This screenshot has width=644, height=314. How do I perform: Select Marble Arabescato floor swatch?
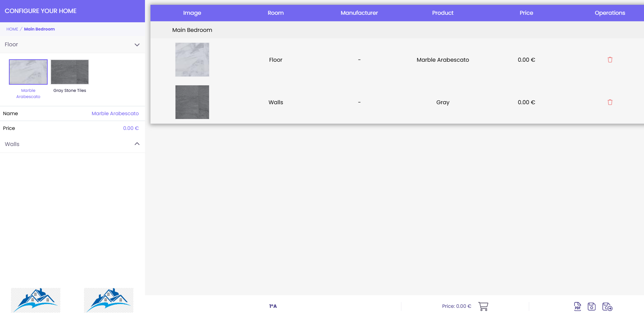(x=28, y=72)
